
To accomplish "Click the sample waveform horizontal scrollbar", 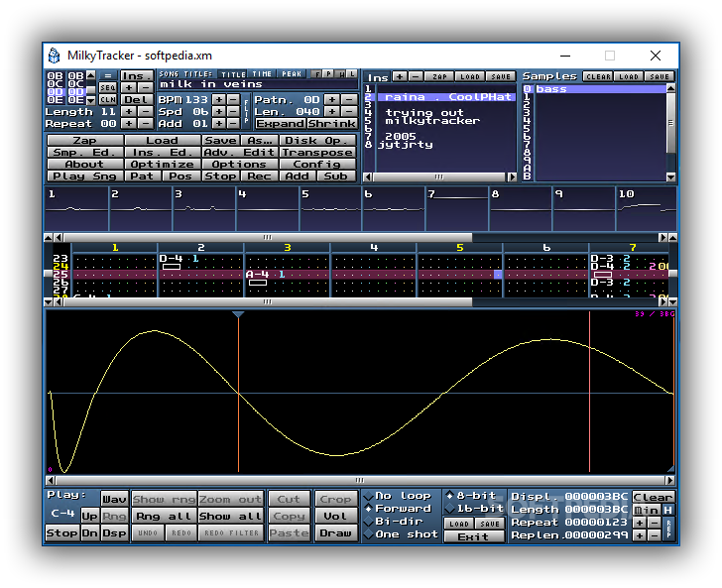I will tap(360, 480).
